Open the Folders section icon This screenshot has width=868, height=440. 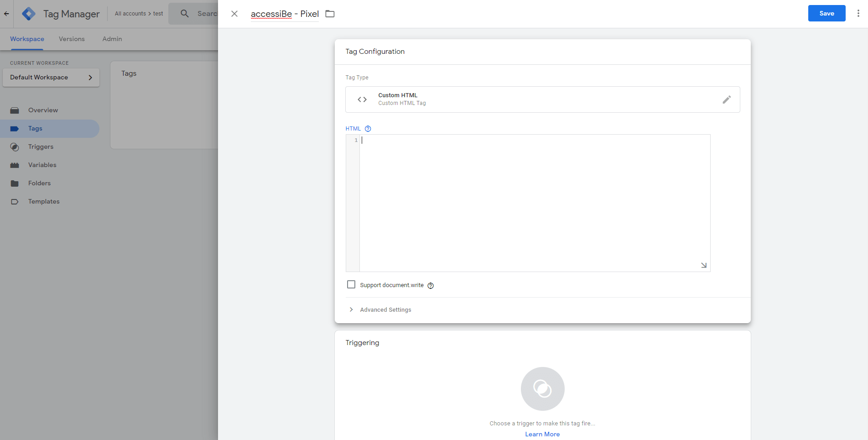click(x=14, y=183)
